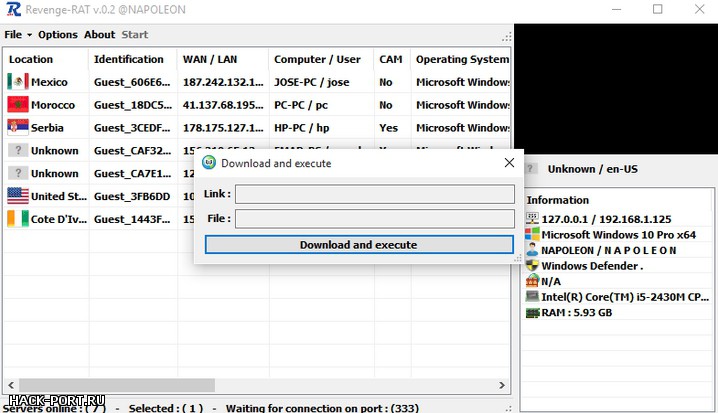The width and height of the screenshot is (718, 413).
Task: Click the Microsoft Windows 10 Pro x64 entry
Action: point(618,234)
